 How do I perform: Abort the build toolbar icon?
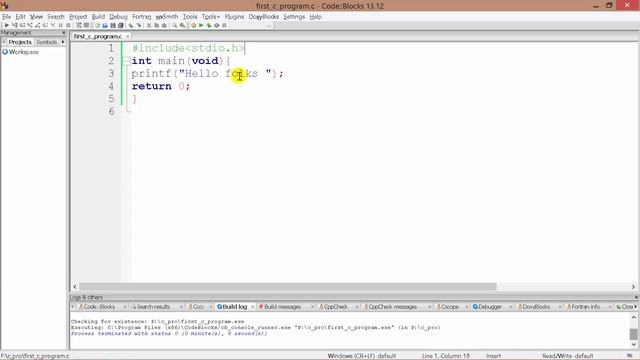[224, 25]
